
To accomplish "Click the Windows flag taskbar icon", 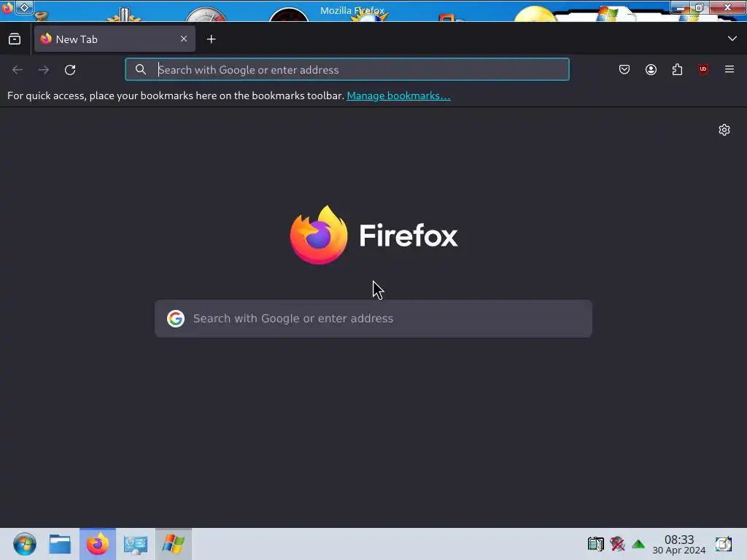I will [x=174, y=544].
